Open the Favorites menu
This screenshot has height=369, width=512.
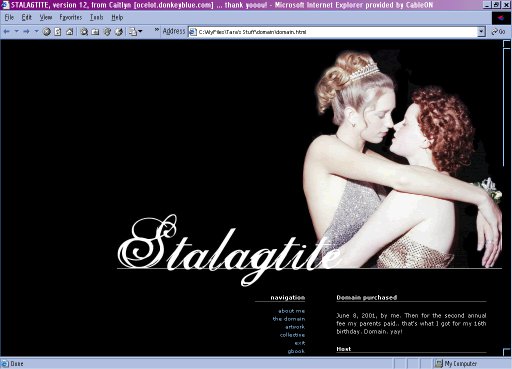click(x=71, y=17)
